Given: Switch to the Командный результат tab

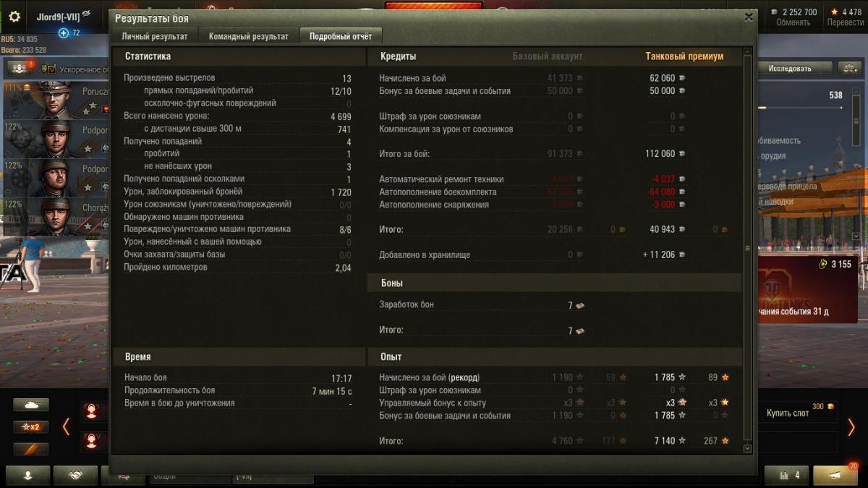Looking at the screenshot, I should pos(248,36).
